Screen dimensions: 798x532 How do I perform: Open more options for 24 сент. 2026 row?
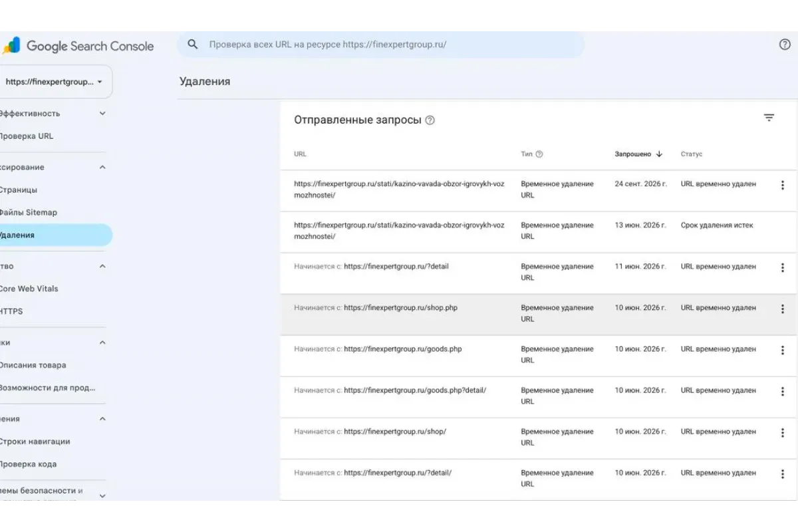782,185
